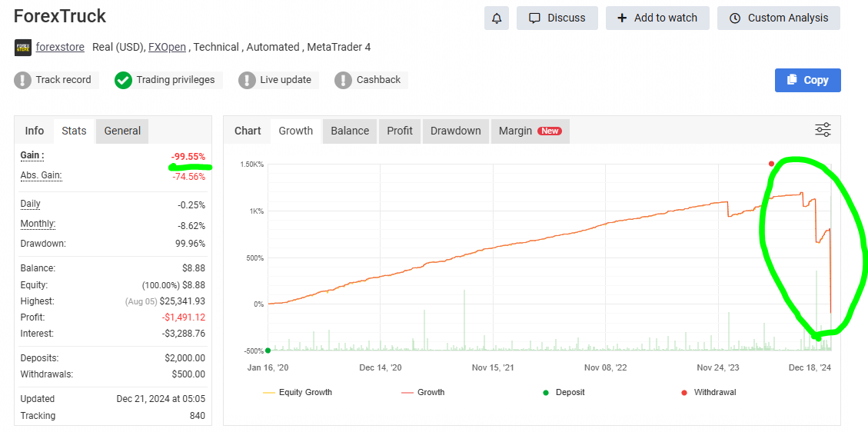
Task: Open the chart settings sliders icon
Action: click(823, 130)
